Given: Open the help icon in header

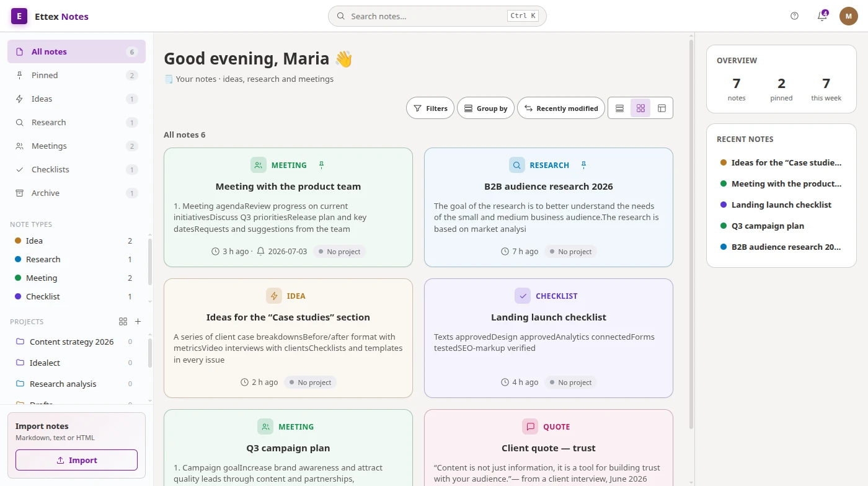Looking at the screenshot, I should point(795,16).
